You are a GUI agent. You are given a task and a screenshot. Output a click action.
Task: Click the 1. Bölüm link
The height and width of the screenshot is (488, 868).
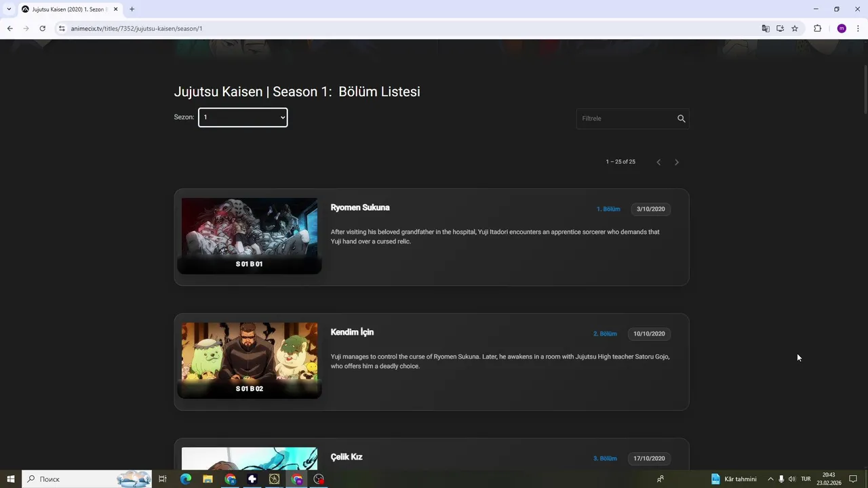tap(608, 209)
